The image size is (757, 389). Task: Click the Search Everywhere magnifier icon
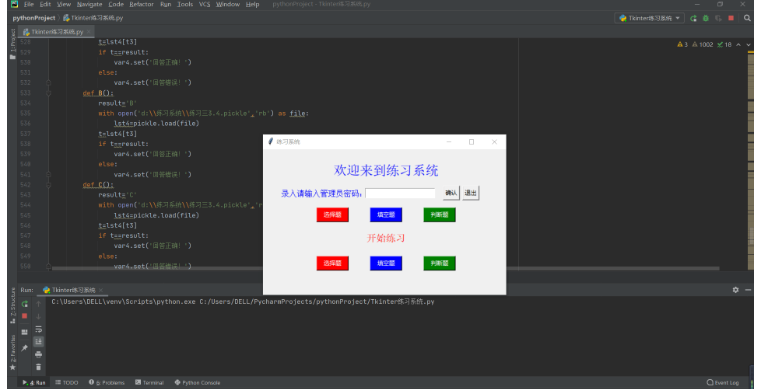tap(747, 18)
